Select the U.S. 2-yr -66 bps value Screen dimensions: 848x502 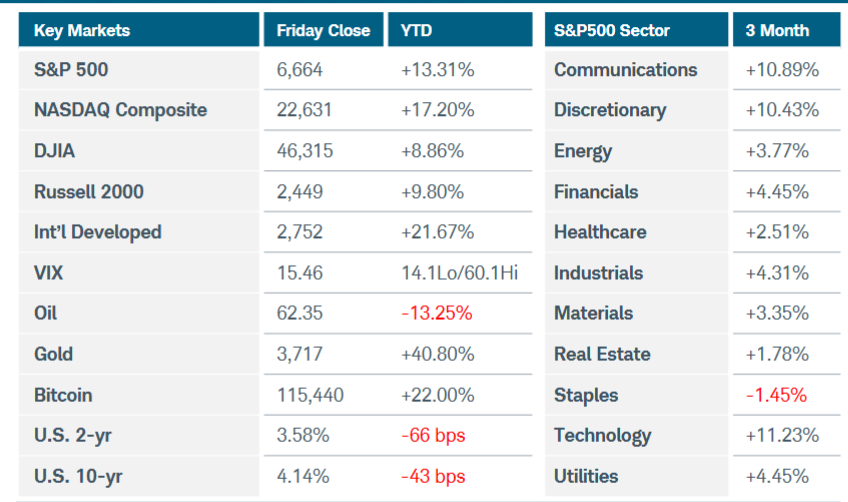(433, 435)
